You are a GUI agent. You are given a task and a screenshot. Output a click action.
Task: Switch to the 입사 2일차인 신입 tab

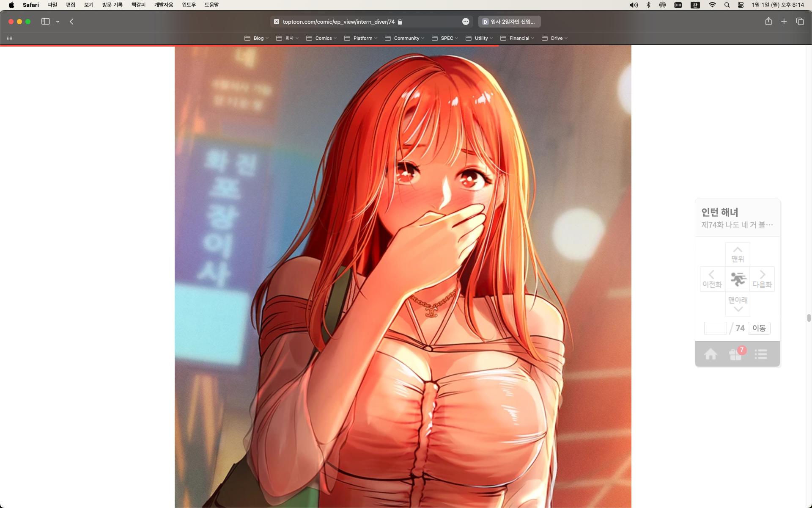click(509, 22)
